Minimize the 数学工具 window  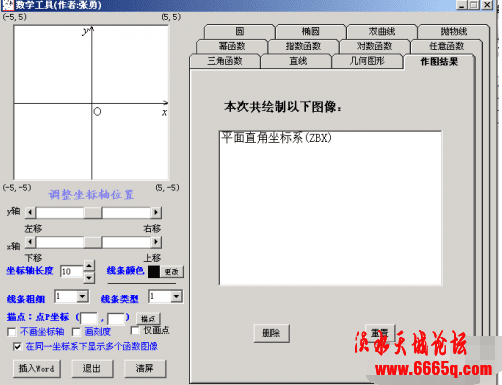click(x=462, y=5)
